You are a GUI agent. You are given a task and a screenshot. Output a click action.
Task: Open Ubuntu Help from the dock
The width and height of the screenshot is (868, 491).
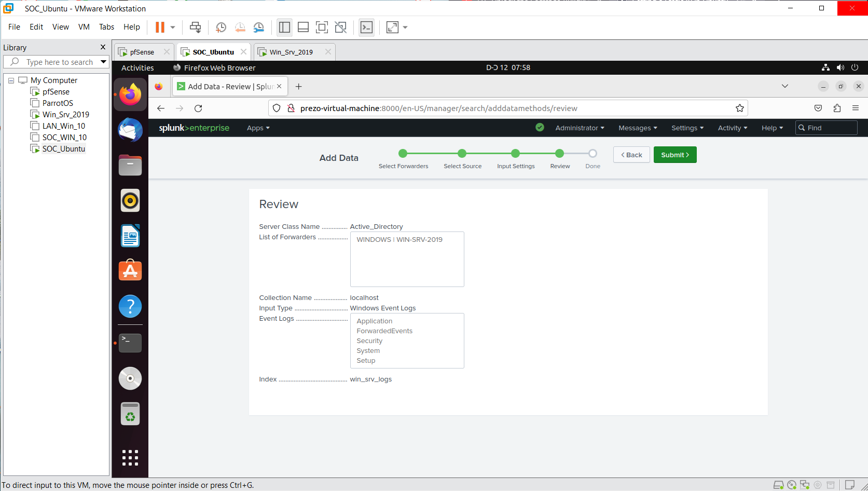click(130, 306)
